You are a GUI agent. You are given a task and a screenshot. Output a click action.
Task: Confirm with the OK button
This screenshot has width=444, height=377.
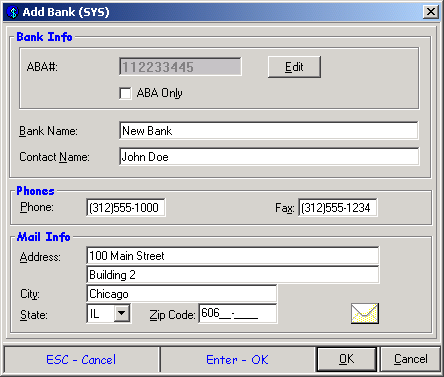(x=346, y=359)
